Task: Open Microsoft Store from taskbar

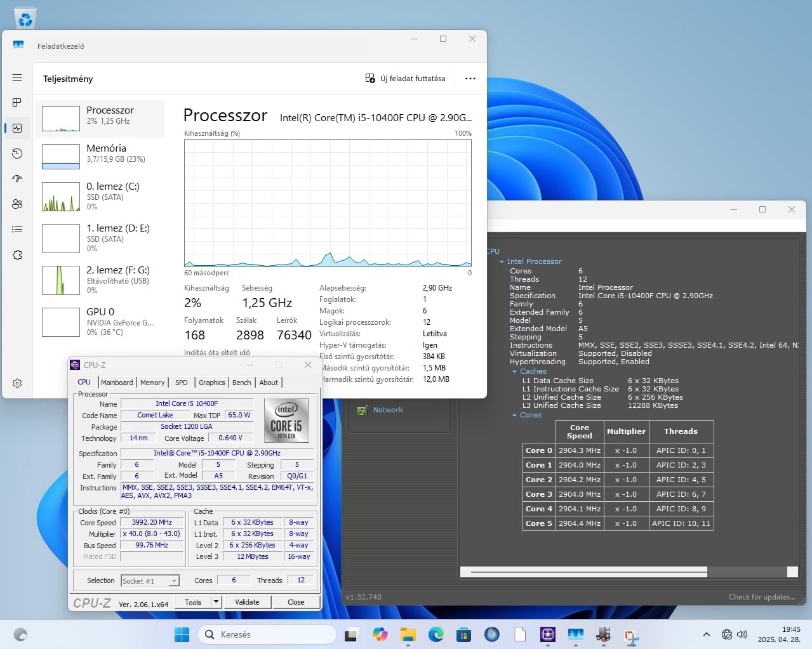Action: (x=463, y=634)
